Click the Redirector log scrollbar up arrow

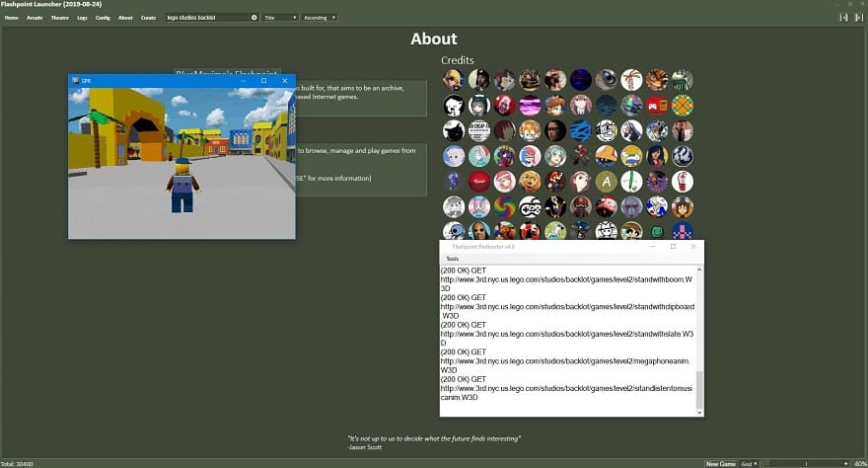pos(699,270)
